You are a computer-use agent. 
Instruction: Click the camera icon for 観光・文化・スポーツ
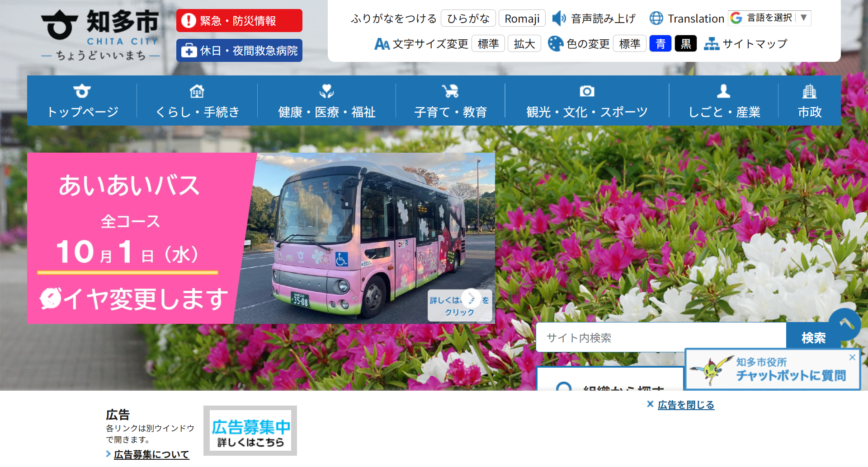click(x=587, y=91)
